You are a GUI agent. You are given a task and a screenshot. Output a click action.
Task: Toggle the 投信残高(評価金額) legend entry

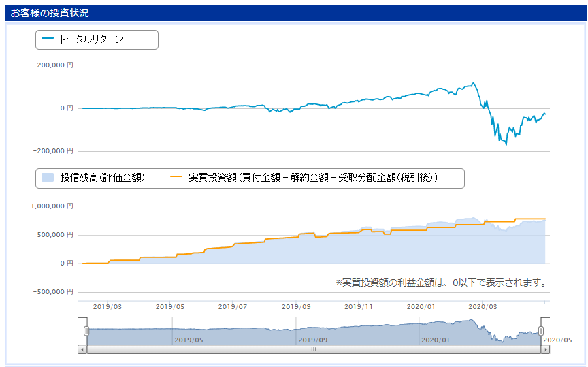point(93,178)
